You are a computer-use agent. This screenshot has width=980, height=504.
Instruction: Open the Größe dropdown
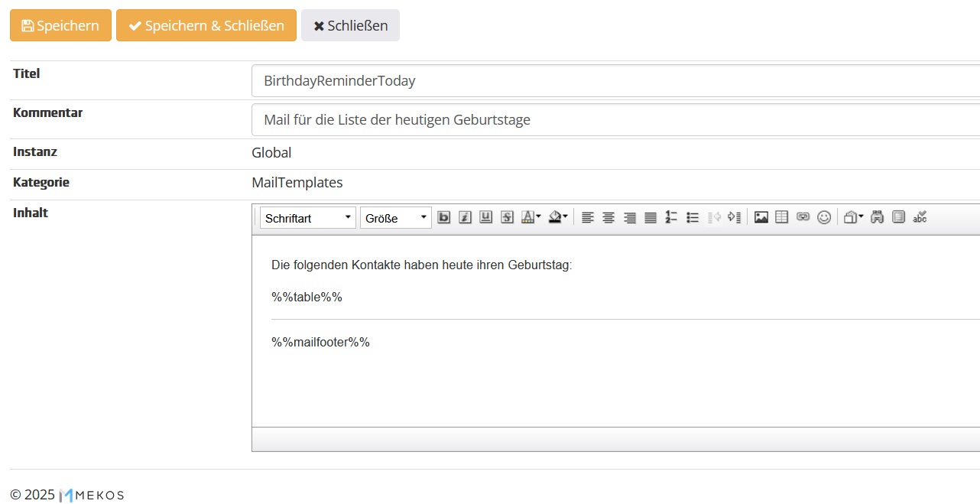coord(394,217)
